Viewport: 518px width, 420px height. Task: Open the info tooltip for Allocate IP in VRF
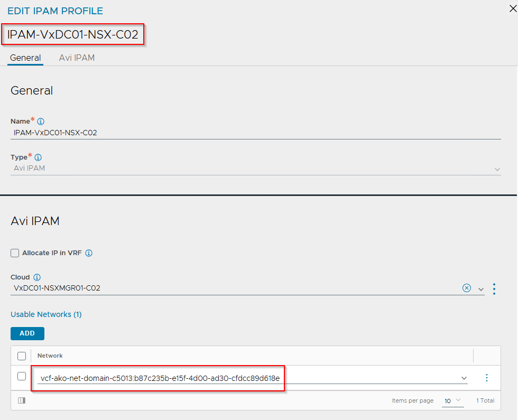pos(89,253)
